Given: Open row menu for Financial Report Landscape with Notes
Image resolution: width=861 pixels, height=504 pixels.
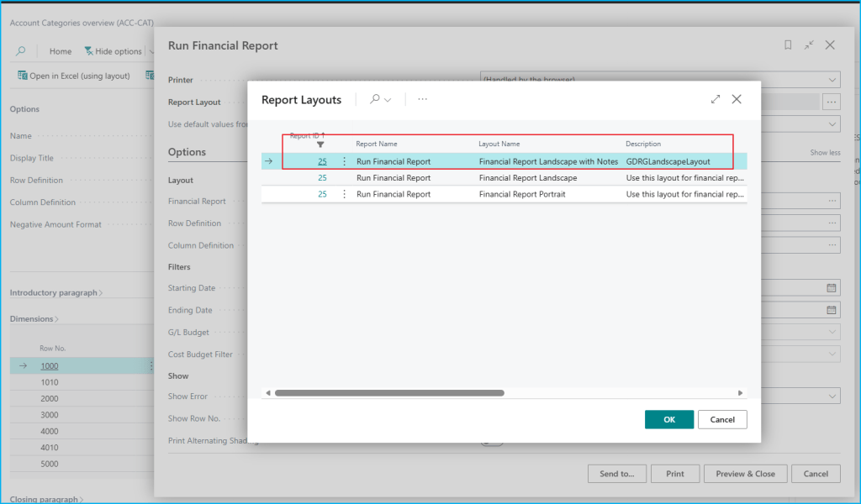Looking at the screenshot, I should [x=344, y=161].
